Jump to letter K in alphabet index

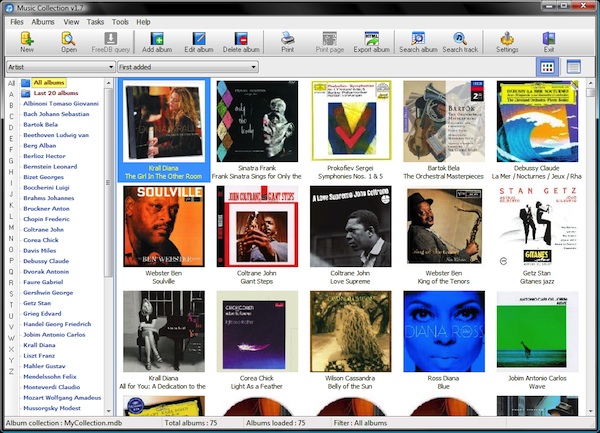(11, 205)
